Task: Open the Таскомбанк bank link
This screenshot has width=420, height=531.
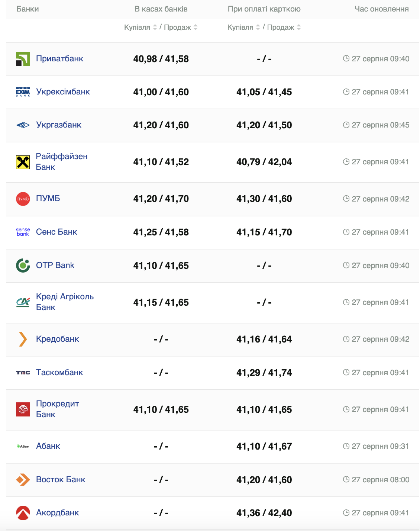Action: click(59, 373)
